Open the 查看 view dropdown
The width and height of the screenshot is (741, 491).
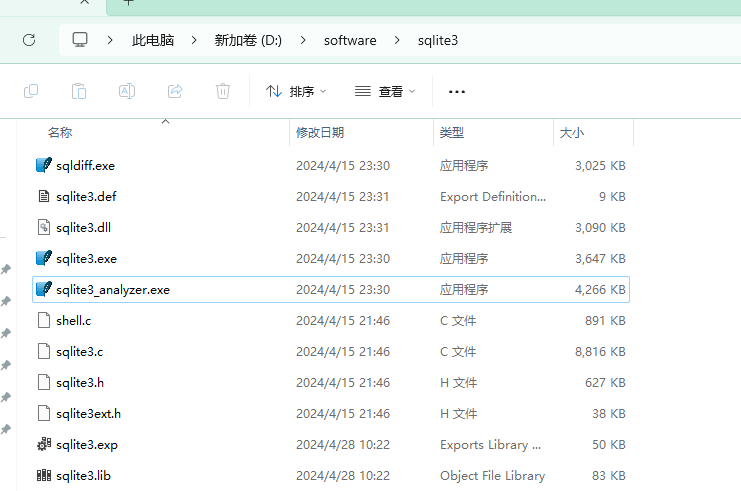click(x=385, y=91)
